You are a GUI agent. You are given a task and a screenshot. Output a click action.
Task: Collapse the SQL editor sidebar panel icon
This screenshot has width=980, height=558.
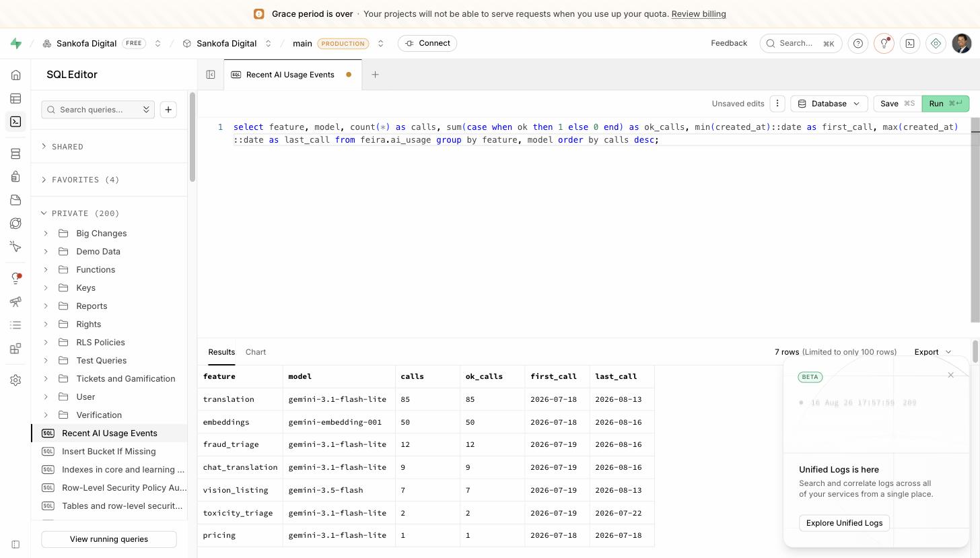(x=211, y=75)
